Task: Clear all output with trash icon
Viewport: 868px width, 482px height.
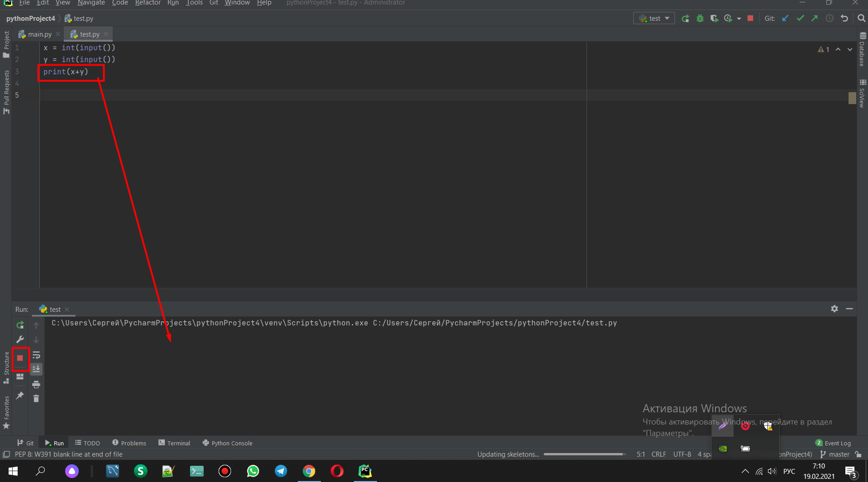Action: [36, 399]
